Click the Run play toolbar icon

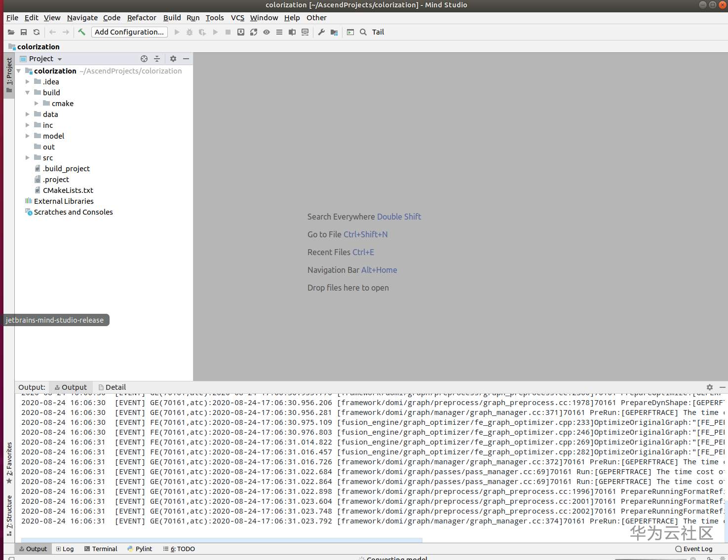click(x=177, y=32)
